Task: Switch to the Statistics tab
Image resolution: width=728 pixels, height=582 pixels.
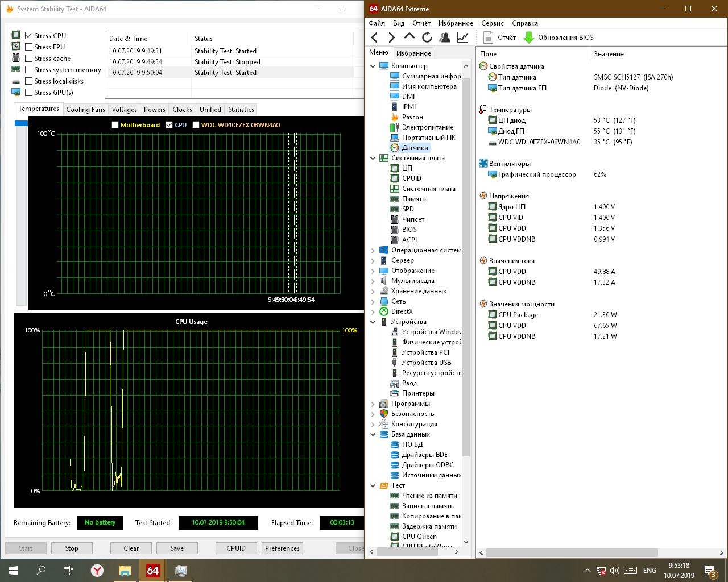Action: tap(241, 110)
